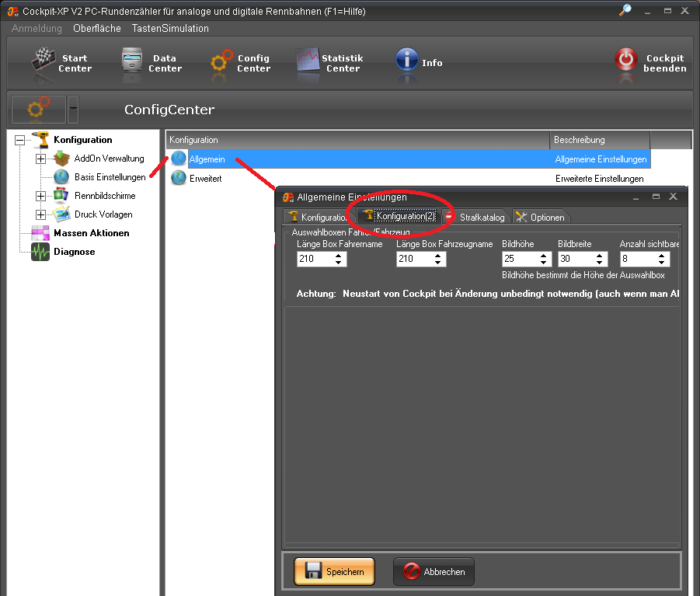This screenshot has width=700, height=596.
Task: Switch to the Optionen tab
Action: click(542, 217)
